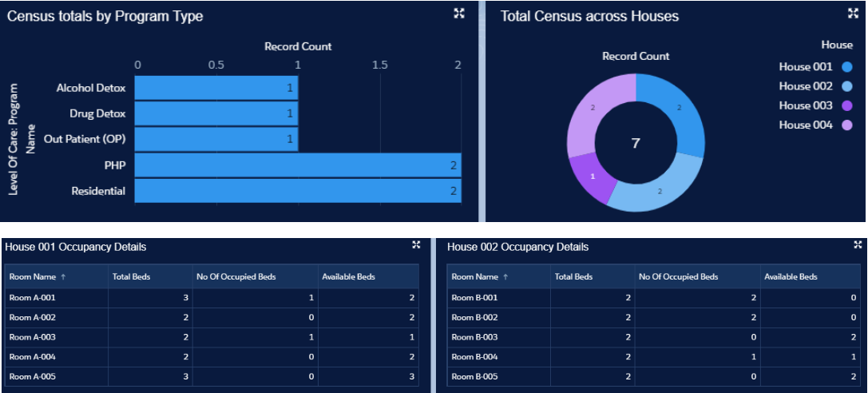868x393 pixels.
Task: Click Total Beds header in House 001 table
Action: (x=131, y=277)
